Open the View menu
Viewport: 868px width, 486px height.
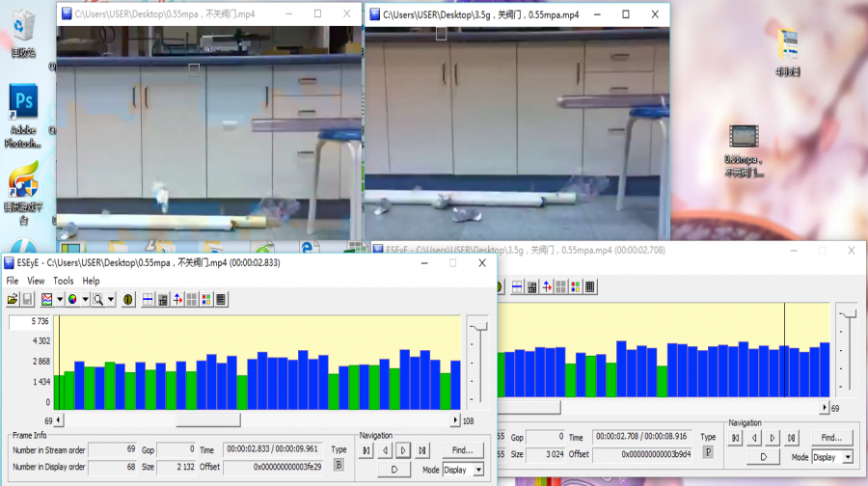point(36,281)
